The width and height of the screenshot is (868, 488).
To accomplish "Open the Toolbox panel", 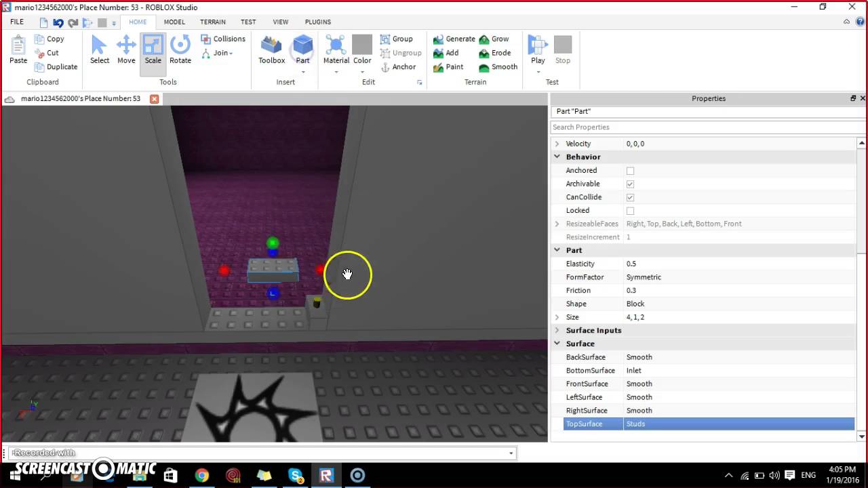I will click(271, 50).
